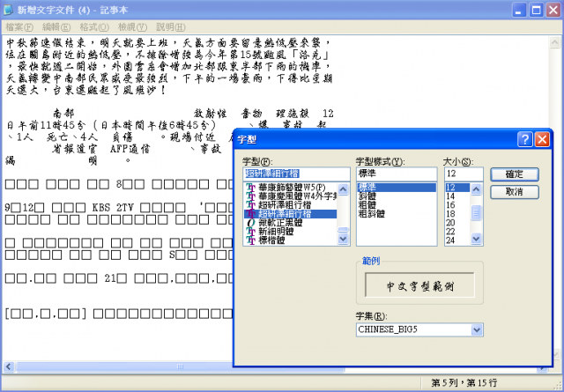Viewport: 564px width, 392px height.
Task: Click TrueType icon beside 超研澤粗行楷
Action: 250,205
